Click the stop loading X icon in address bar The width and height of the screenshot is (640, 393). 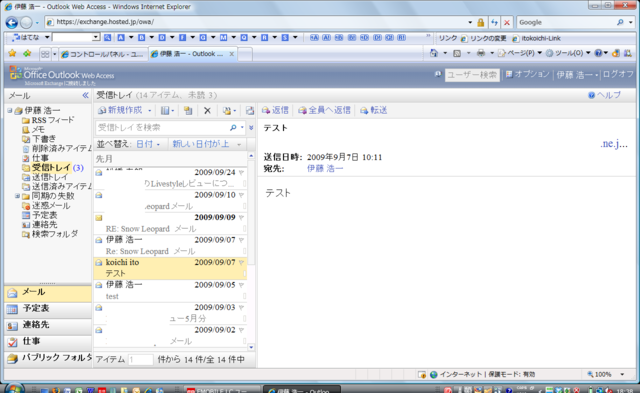tap(507, 22)
